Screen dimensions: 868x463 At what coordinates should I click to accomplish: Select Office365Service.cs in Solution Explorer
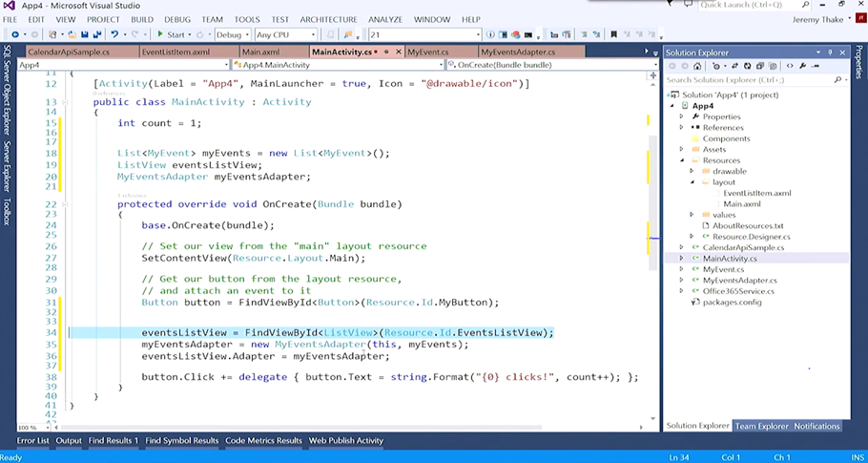coord(738,291)
